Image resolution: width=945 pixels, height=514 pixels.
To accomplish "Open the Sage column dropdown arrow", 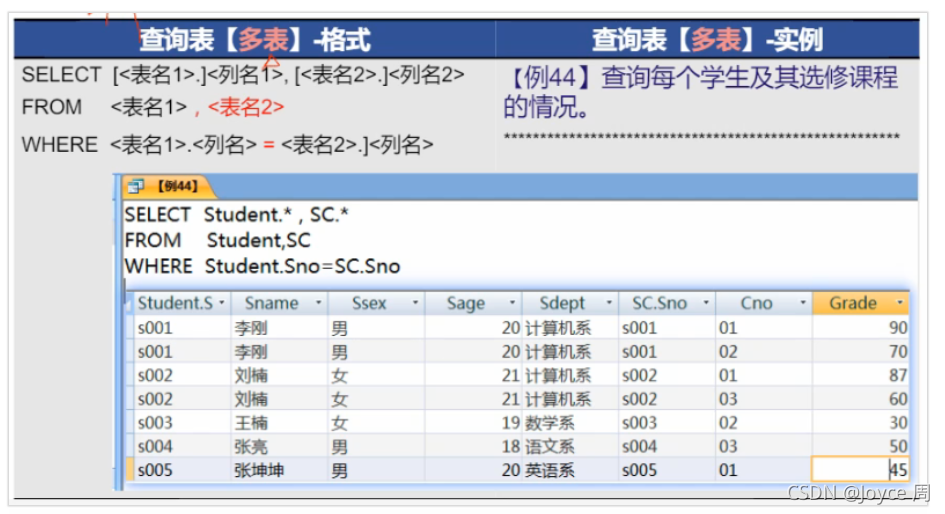I will point(512,303).
